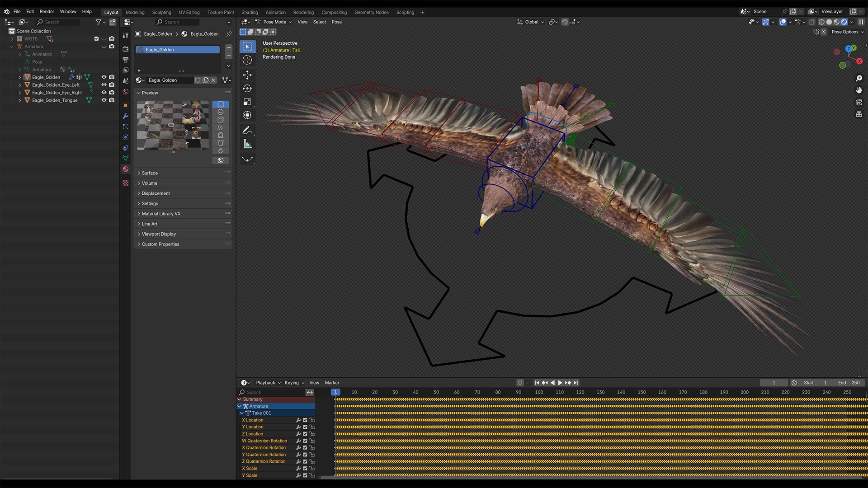The height and width of the screenshot is (488, 868).
Task: Click Pose Options button
Action: 847,32
